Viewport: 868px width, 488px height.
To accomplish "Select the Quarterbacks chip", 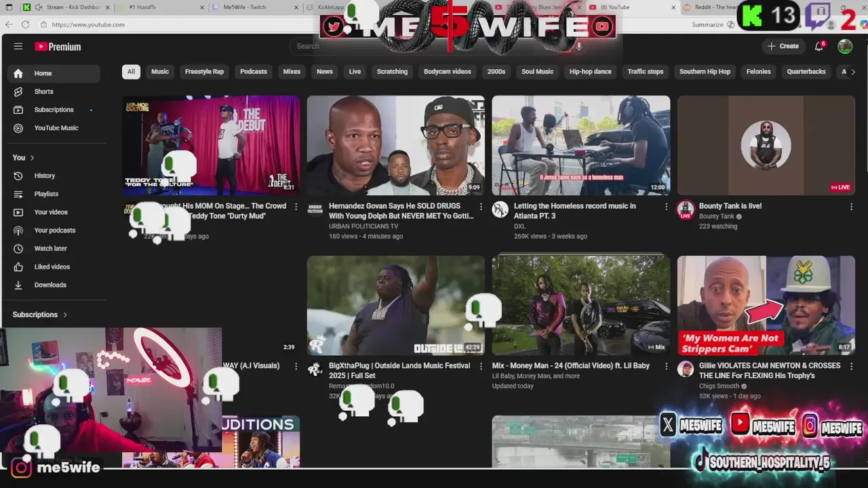I will click(806, 72).
